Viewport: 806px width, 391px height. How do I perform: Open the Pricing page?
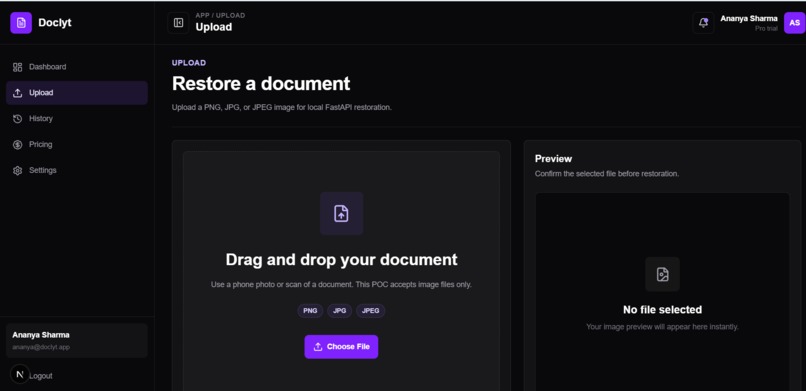click(77, 144)
